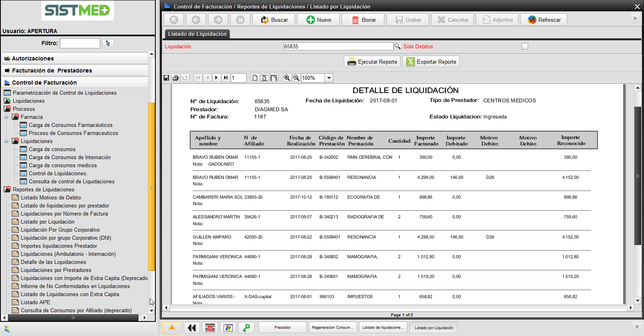The height and width of the screenshot is (336, 644).
Task: Go to the next report page
Action: 217,78
